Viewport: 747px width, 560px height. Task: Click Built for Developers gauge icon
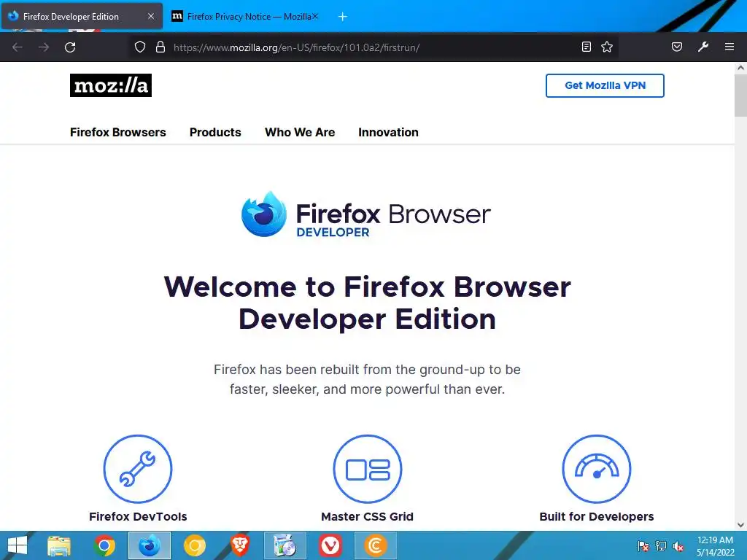(597, 469)
